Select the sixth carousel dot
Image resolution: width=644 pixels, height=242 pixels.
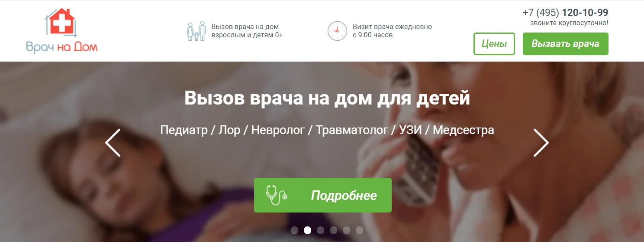359,230
